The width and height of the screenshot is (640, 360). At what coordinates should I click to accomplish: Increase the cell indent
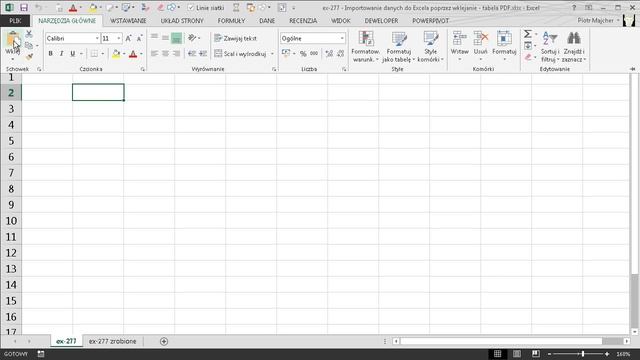click(x=203, y=53)
